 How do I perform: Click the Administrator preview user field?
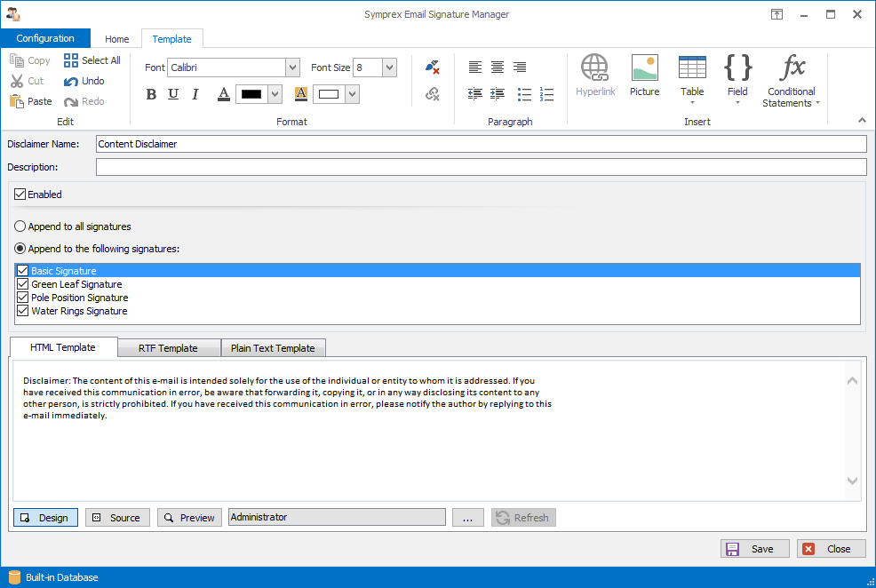337,517
